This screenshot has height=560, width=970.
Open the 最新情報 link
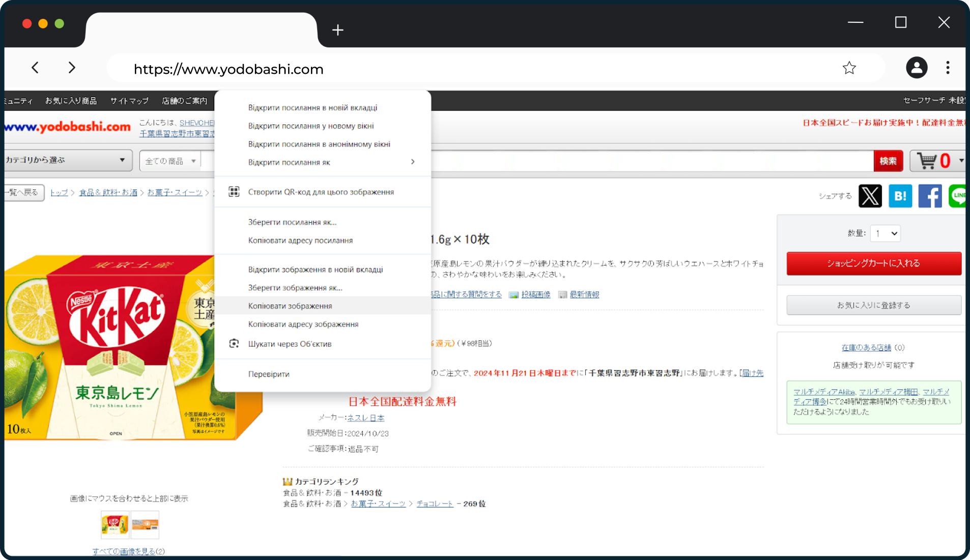coord(584,294)
